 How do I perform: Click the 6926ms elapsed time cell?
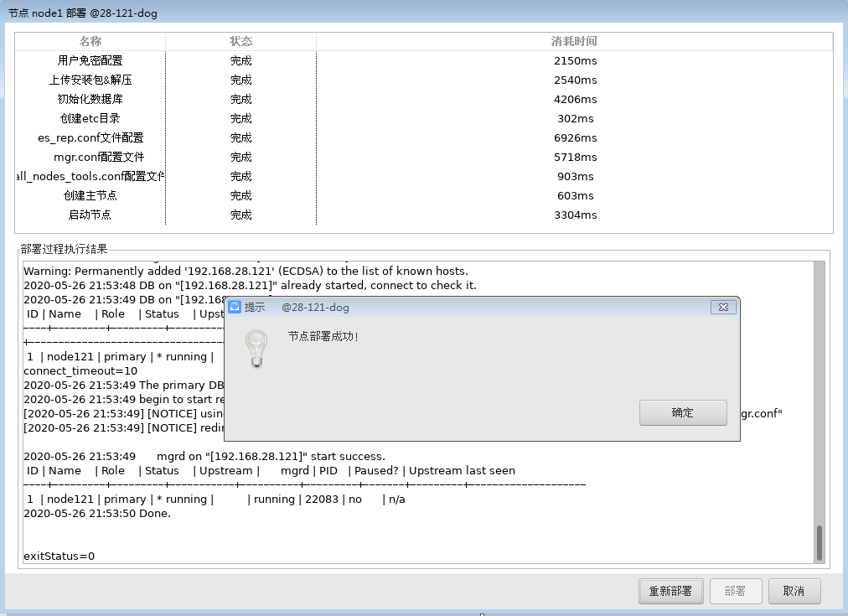(x=576, y=138)
